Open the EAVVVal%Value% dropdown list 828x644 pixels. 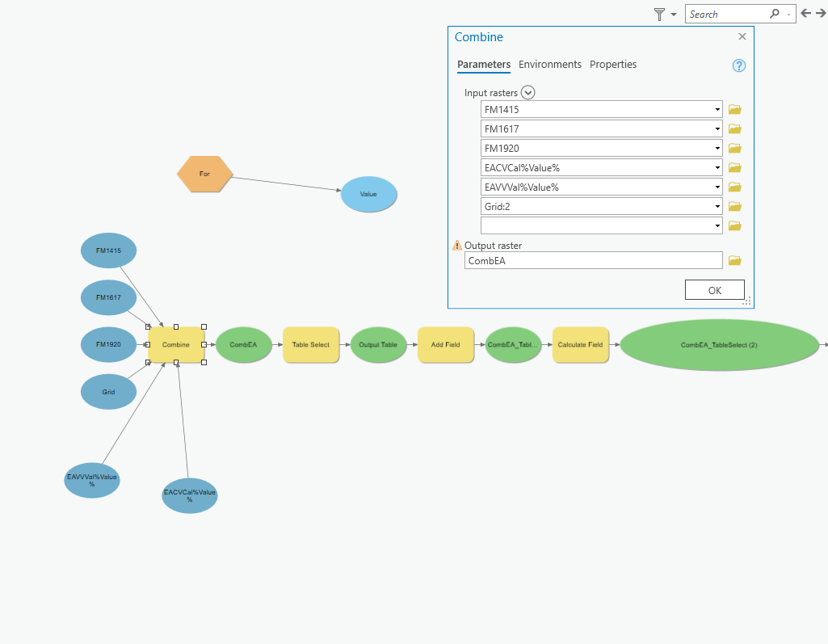point(717,187)
